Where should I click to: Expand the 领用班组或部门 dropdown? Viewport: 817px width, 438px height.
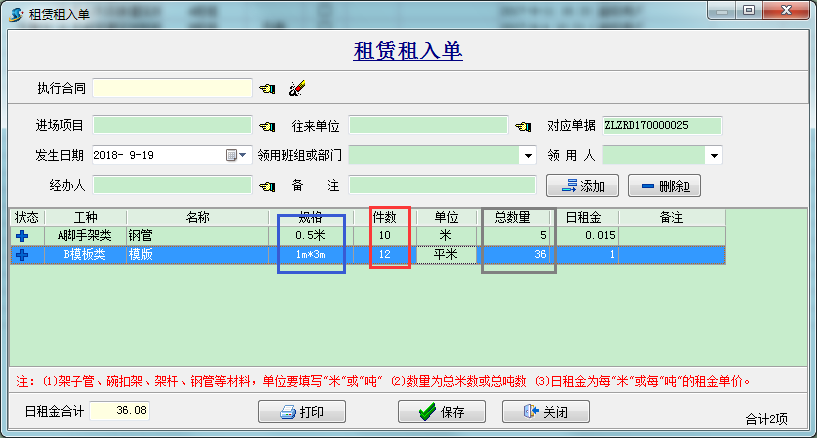[527, 156]
